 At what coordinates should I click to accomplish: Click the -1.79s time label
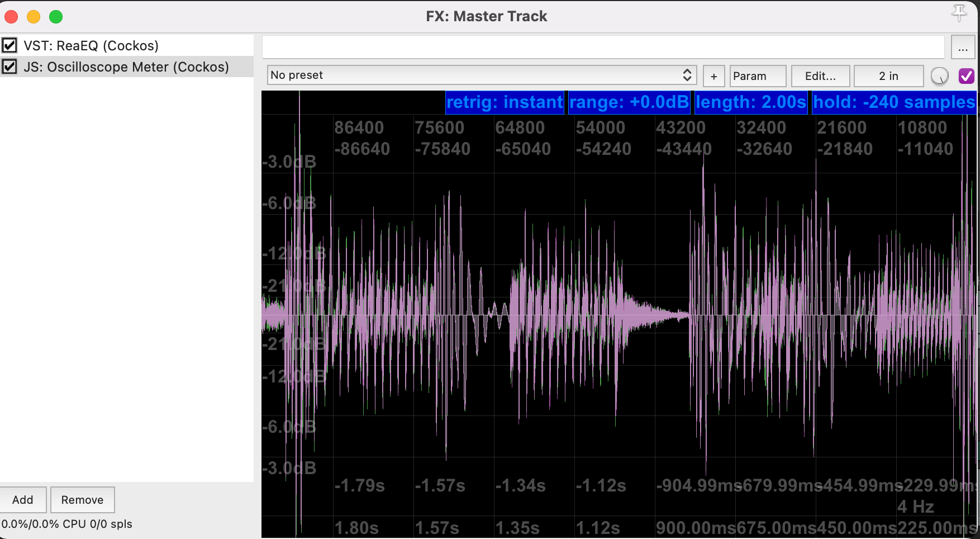tap(359, 485)
